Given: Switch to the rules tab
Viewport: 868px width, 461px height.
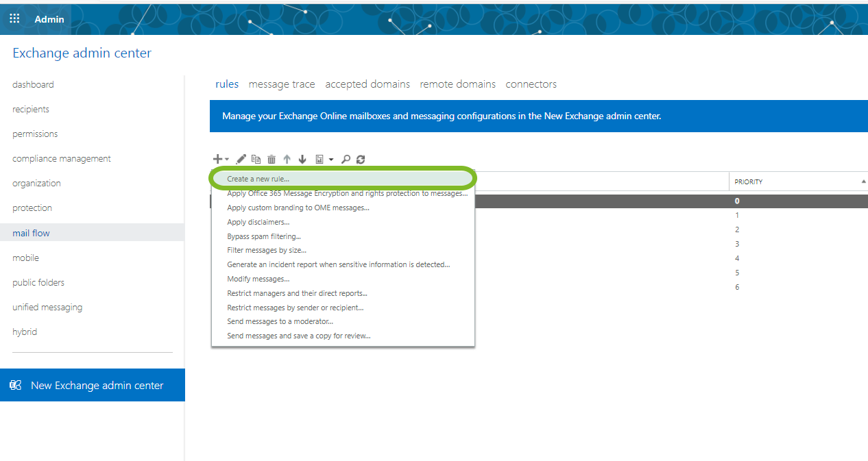Looking at the screenshot, I should [x=227, y=84].
